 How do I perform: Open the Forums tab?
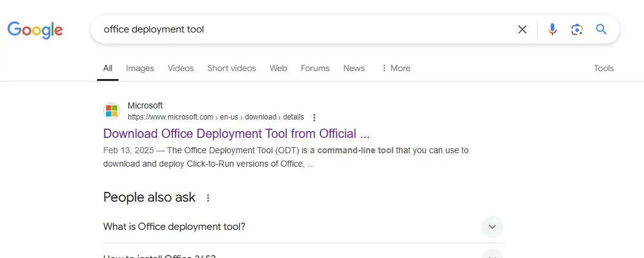click(315, 68)
